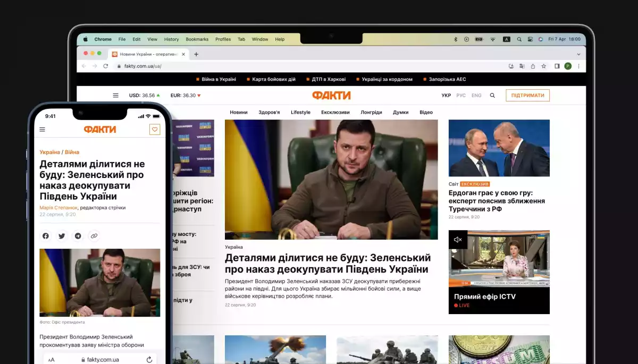
Task: Copy the article link on the phone
Action: (94, 236)
